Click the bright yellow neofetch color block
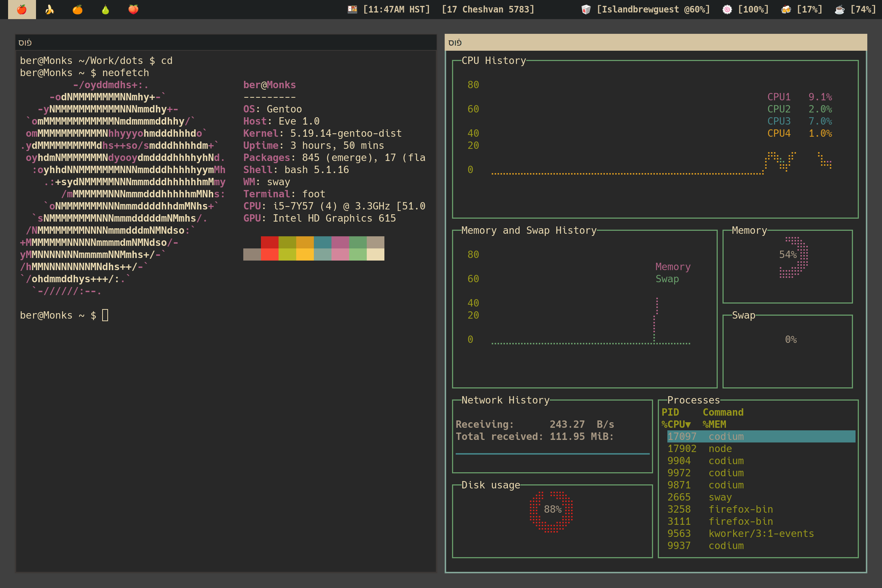 coord(305,254)
